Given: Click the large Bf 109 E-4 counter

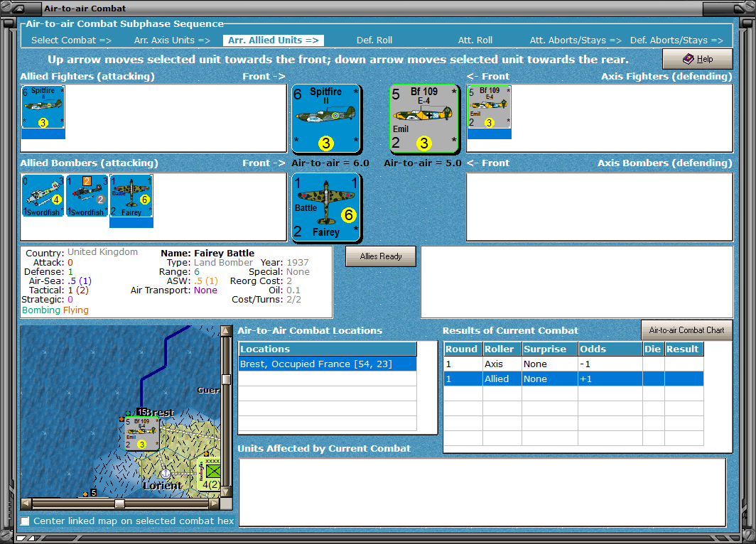Looking at the screenshot, I should tap(424, 119).
